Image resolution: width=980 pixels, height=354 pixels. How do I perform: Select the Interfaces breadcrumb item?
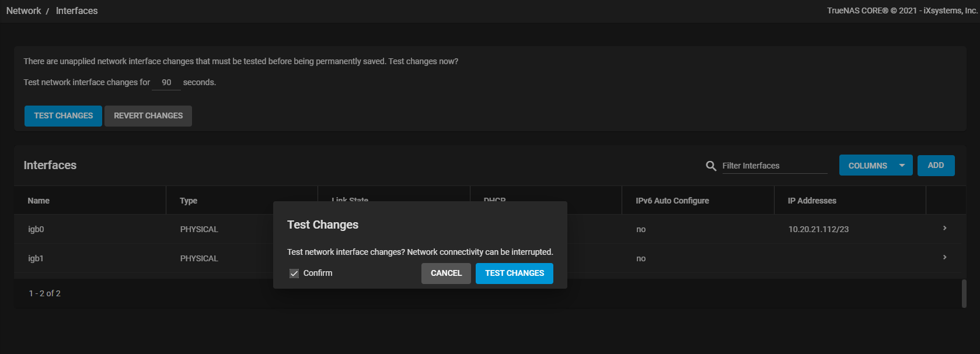tap(76, 10)
